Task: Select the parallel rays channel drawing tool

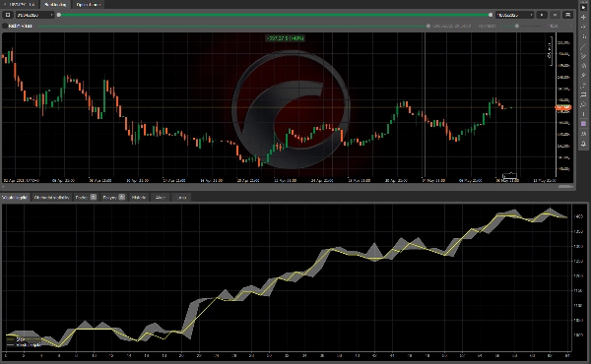Action: click(583, 56)
